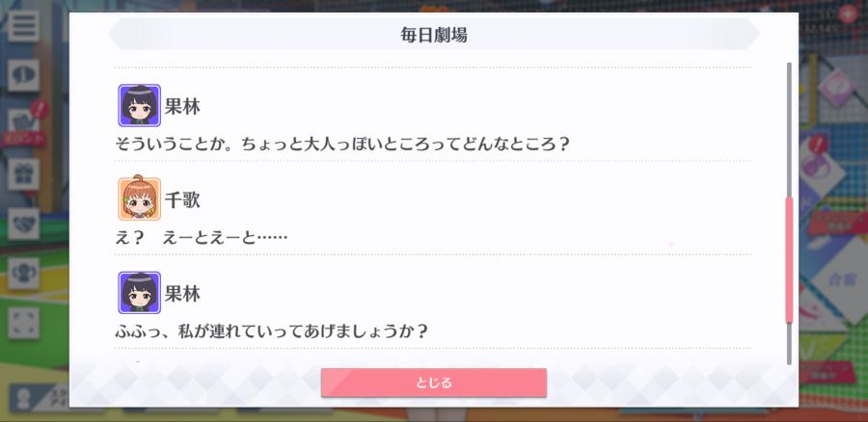Open the gift box presents icon
Viewport: 868px width, 422px height.
pyautogui.click(x=23, y=174)
